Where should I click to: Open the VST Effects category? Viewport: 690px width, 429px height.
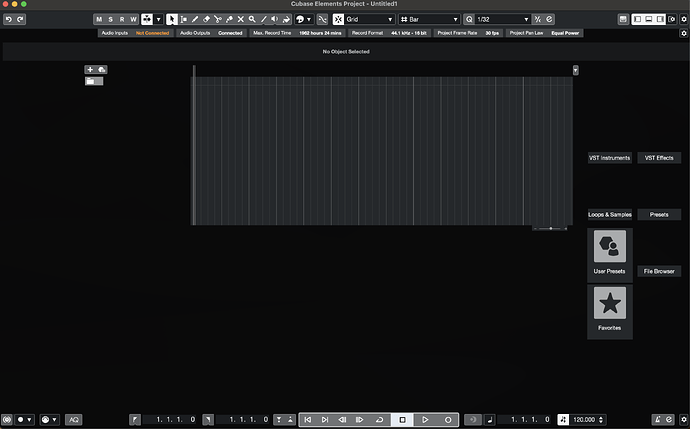click(659, 158)
